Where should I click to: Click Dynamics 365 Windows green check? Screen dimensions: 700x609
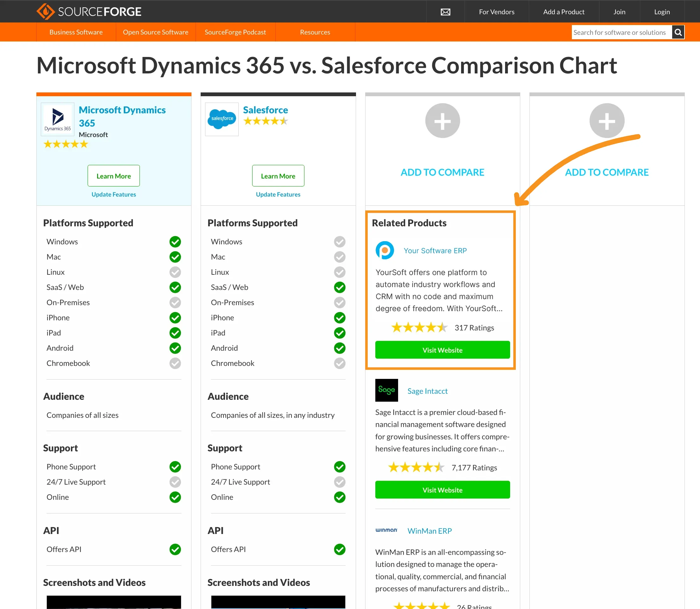click(x=175, y=242)
